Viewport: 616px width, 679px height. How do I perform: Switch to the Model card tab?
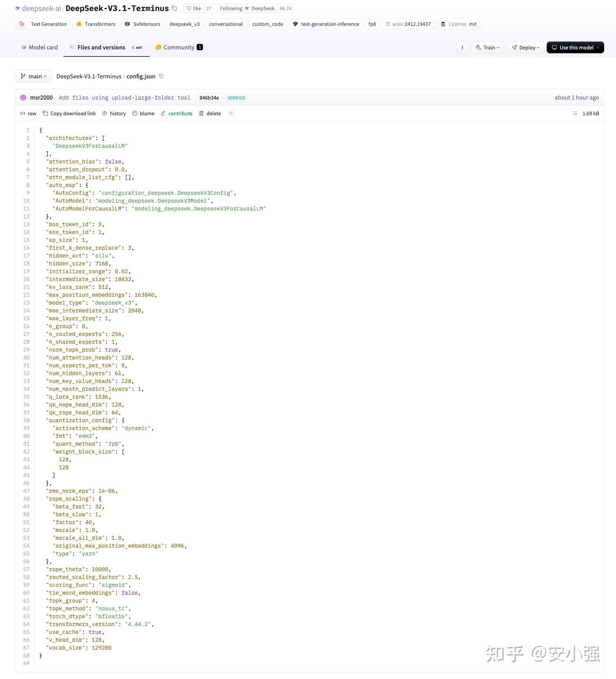pos(39,47)
